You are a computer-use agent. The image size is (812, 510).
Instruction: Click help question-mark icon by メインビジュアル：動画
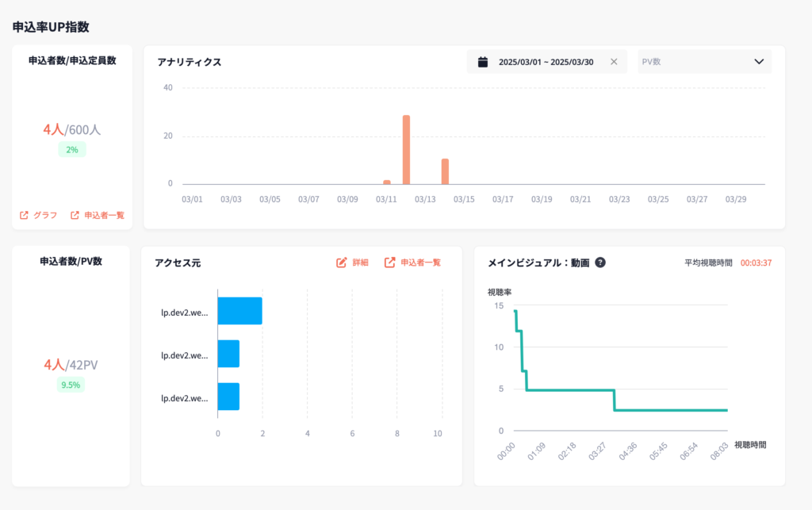[600, 263]
